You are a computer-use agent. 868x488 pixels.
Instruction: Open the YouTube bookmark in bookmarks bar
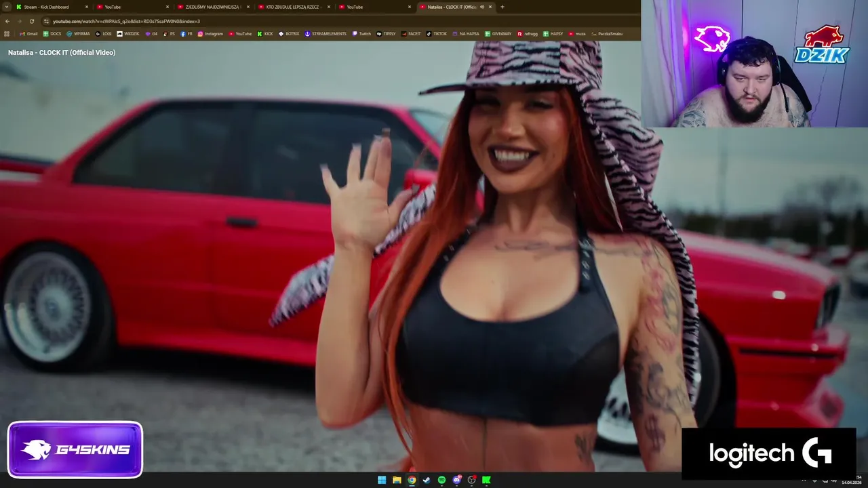click(240, 34)
